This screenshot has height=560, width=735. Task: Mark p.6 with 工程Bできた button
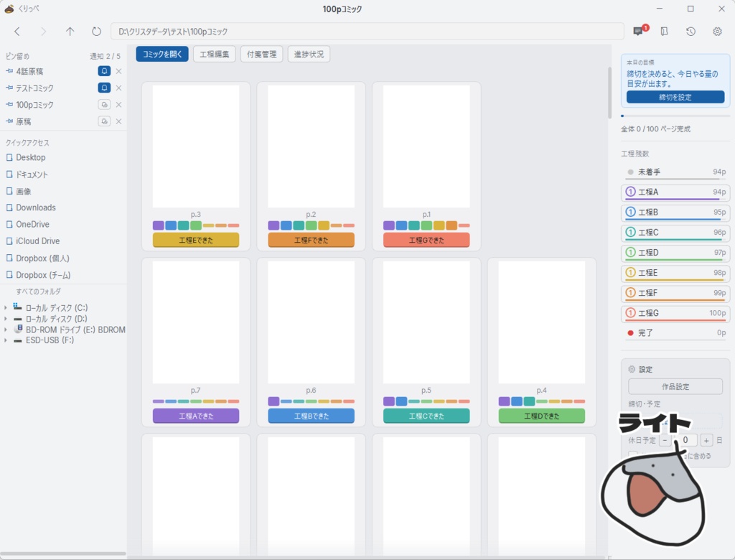coord(312,416)
